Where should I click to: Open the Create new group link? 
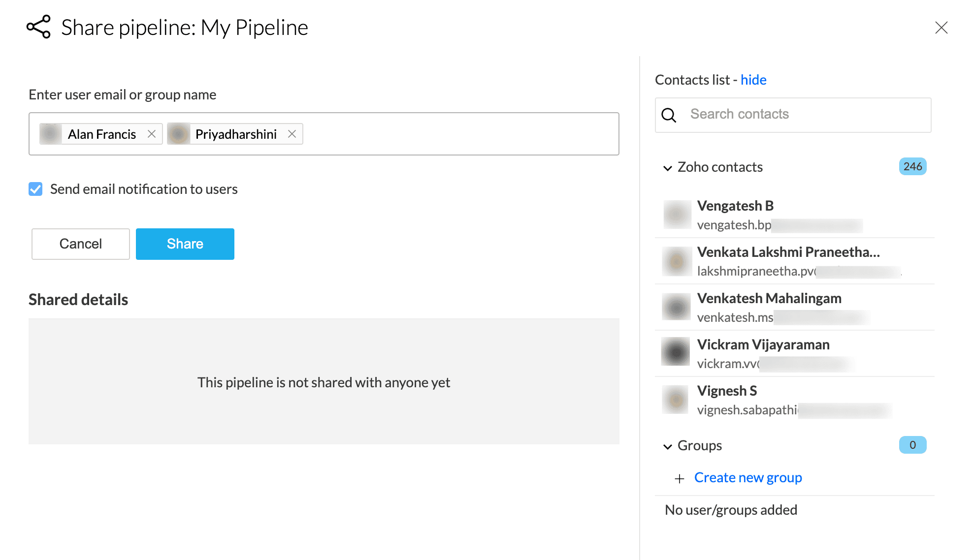click(747, 477)
